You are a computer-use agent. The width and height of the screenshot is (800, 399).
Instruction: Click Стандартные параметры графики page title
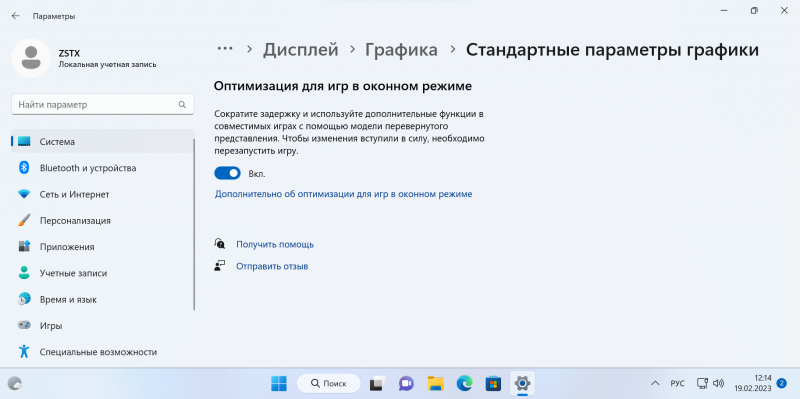[x=612, y=50]
